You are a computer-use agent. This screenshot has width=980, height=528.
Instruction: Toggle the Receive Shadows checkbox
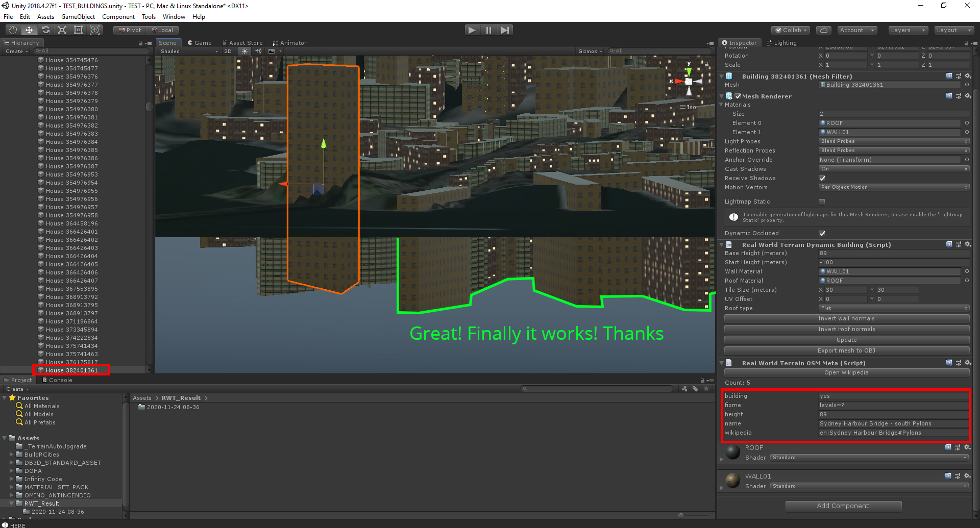click(822, 178)
